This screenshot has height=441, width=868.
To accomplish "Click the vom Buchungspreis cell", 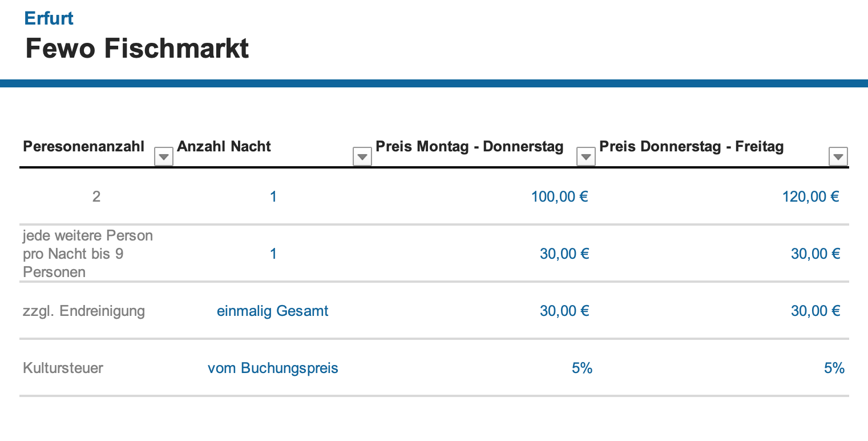I will (x=273, y=368).
